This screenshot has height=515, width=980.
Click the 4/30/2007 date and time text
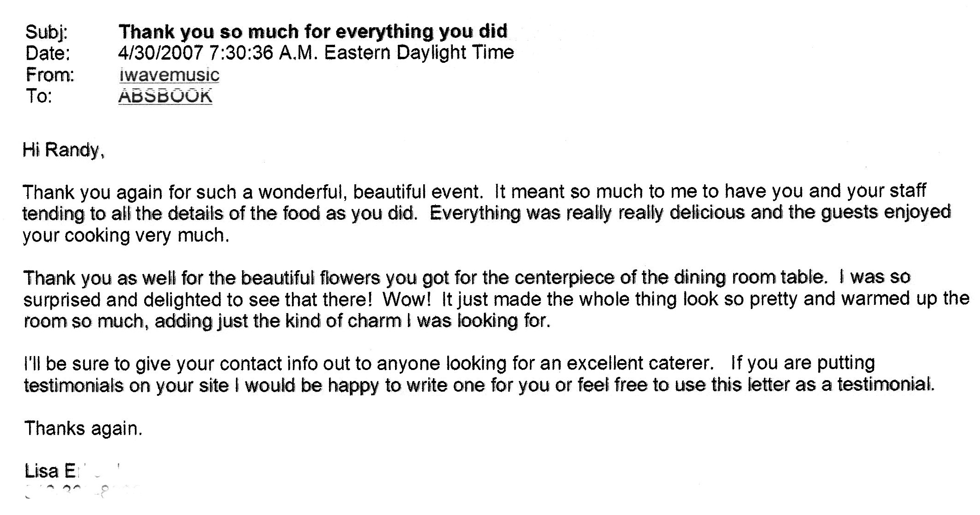316,53
